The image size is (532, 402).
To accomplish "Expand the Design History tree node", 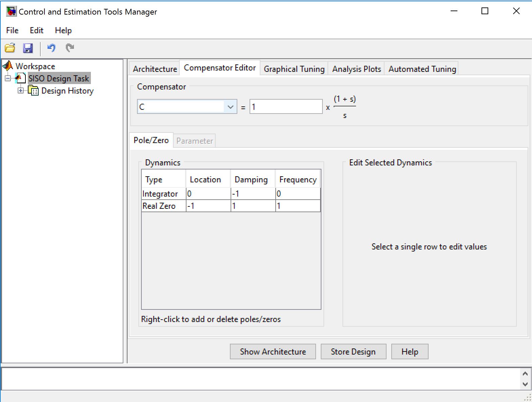I will pyautogui.click(x=21, y=91).
